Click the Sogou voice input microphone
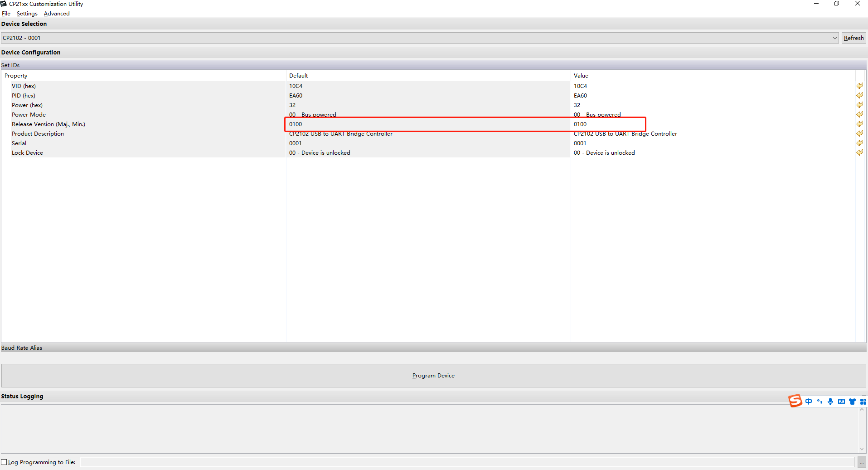This screenshot has width=868, height=470. pos(830,401)
